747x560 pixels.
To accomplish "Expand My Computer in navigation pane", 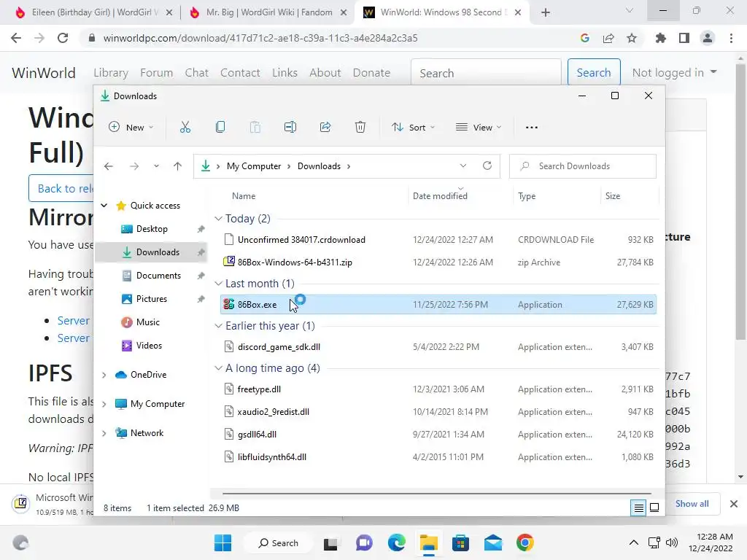I will 104,404.
